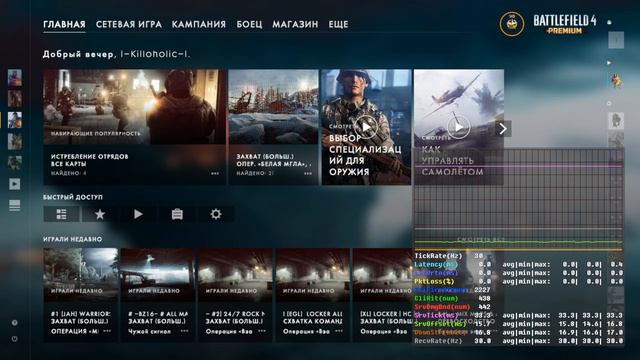Open the video play icon in left sidebar
The height and width of the screenshot is (360, 640).
15,184
